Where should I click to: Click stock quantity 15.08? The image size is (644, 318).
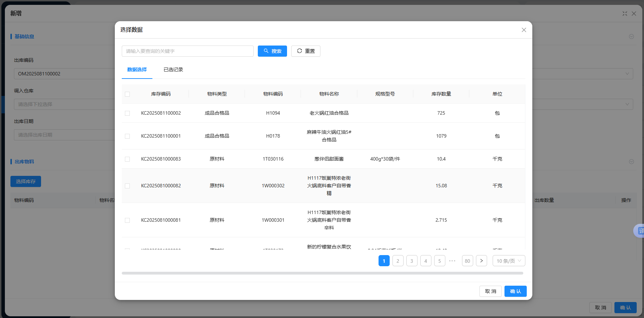441,186
